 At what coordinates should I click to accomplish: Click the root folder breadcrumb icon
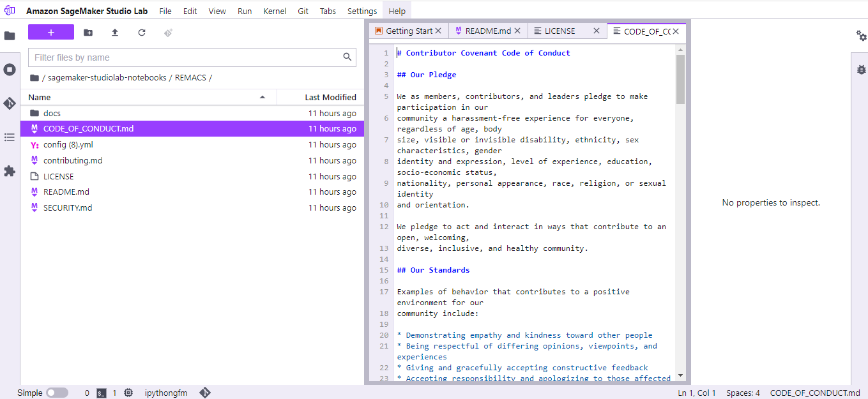pos(34,78)
